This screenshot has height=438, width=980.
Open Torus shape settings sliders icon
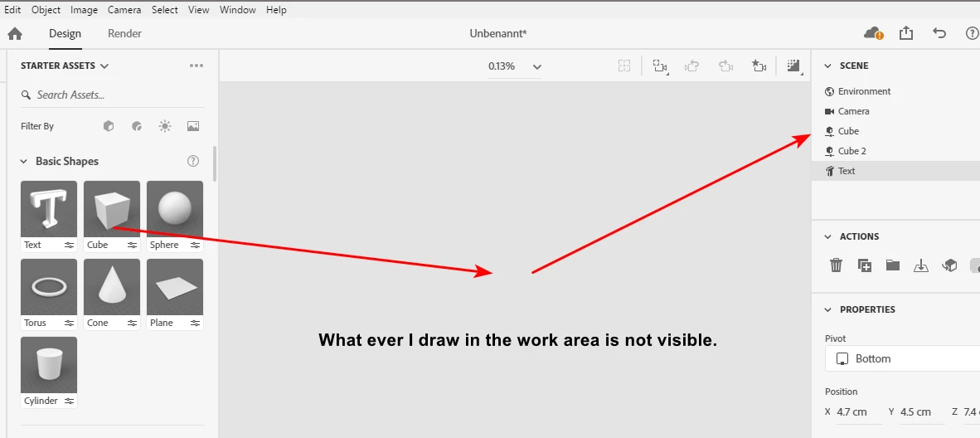click(x=69, y=324)
